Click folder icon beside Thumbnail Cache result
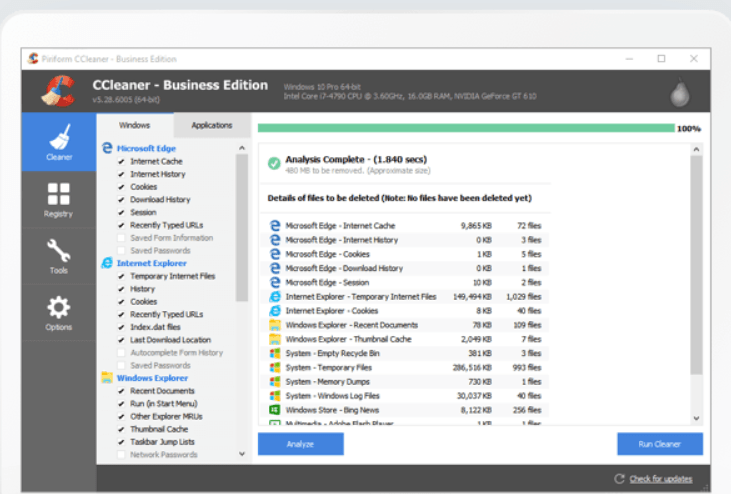This screenshot has width=731, height=494. 275,339
